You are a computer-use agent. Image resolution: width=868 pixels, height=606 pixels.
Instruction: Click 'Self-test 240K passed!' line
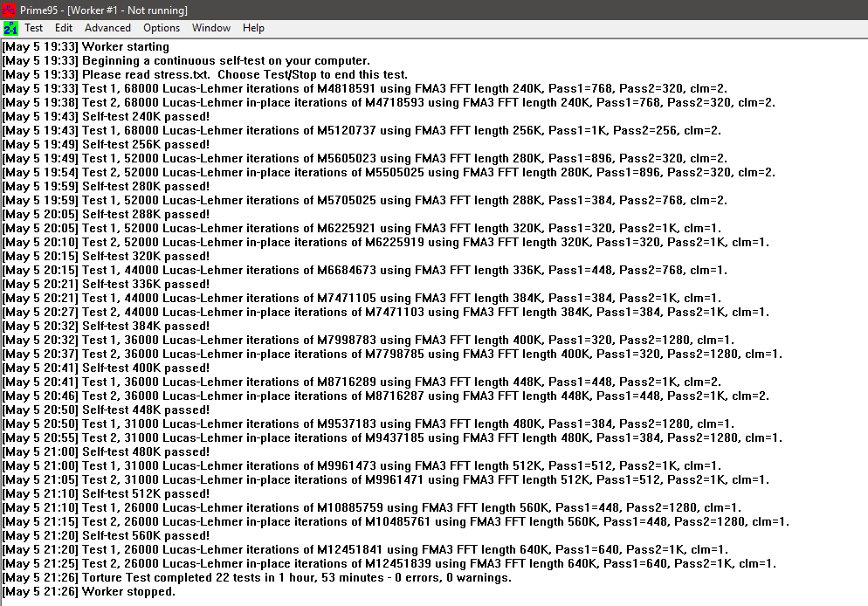[x=106, y=116]
